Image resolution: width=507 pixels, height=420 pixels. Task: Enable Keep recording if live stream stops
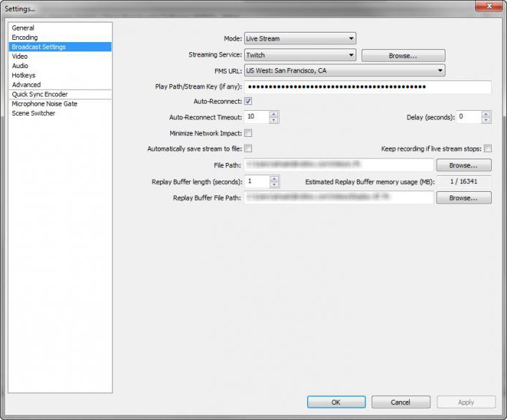pyautogui.click(x=487, y=149)
